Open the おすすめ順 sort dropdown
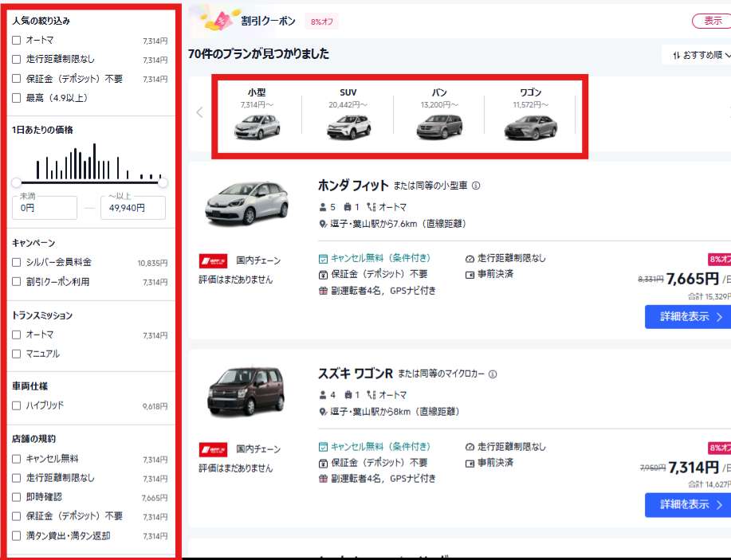This screenshot has height=560, width=731. 700,55
